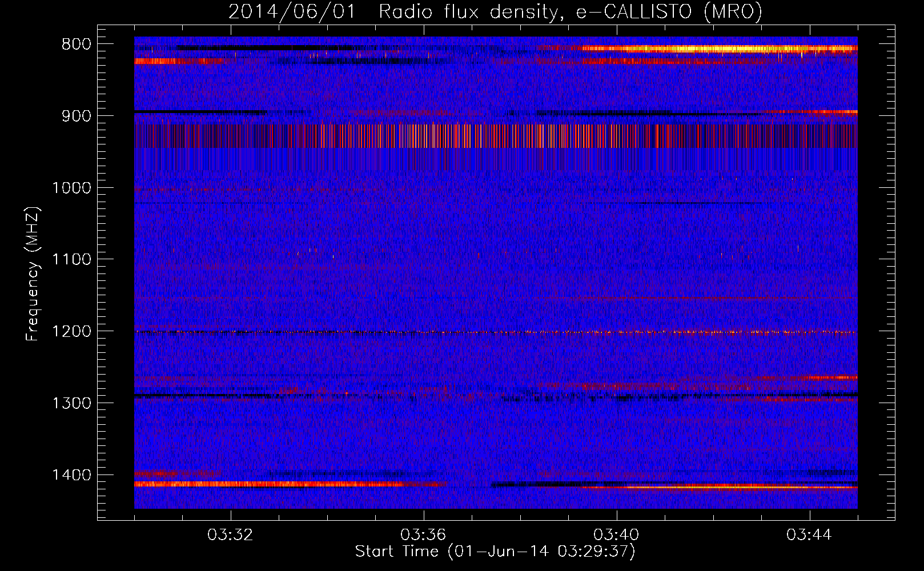The image size is (924, 571).
Task: Click the plot title '2014/06/01 Radio flux density, e-CALLISTO (MRO)'
Action: [x=495, y=12]
